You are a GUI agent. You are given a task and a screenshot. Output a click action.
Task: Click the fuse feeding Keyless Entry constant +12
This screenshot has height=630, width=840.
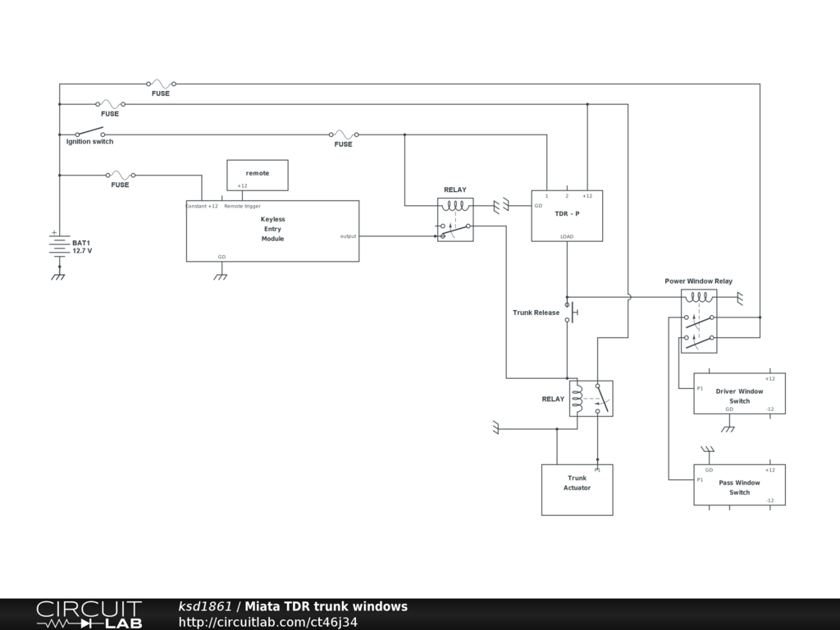pos(121,175)
